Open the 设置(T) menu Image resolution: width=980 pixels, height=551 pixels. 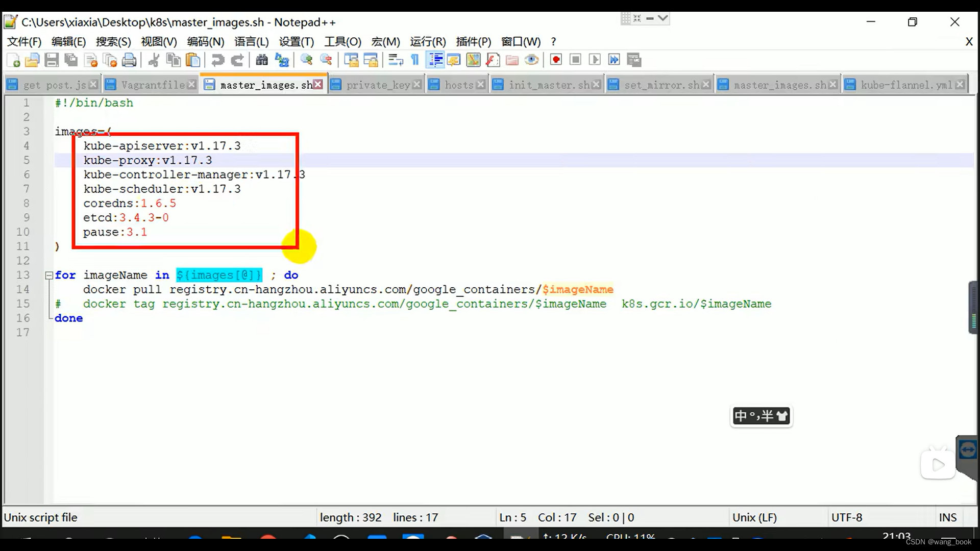click(296, 42)
